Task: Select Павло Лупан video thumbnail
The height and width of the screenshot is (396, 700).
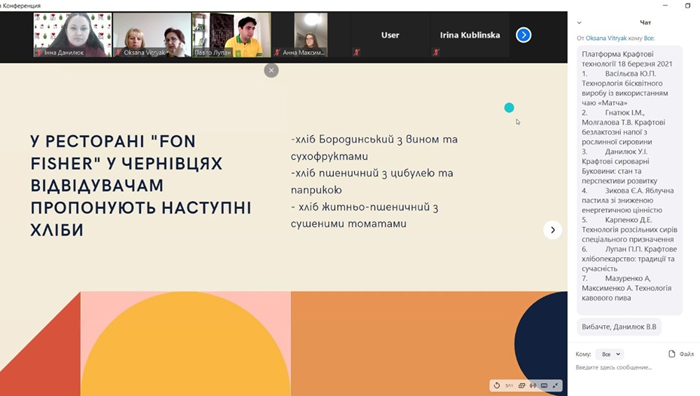Action: tap(231, 35)
